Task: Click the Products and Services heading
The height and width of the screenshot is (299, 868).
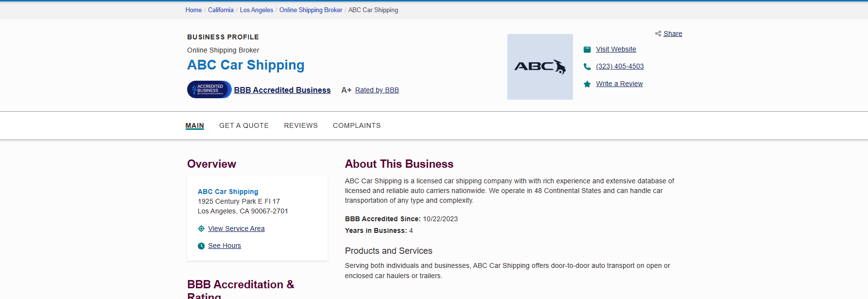Action: (388, 251)
